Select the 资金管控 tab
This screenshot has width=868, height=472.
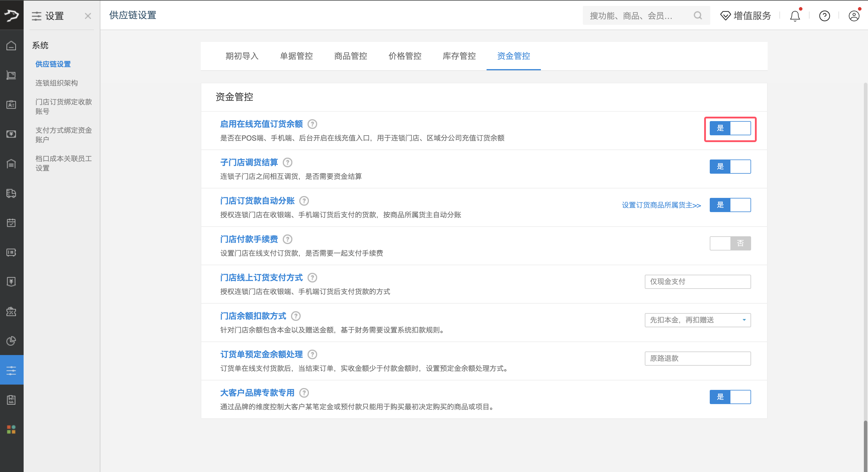(x=513, y=56)
